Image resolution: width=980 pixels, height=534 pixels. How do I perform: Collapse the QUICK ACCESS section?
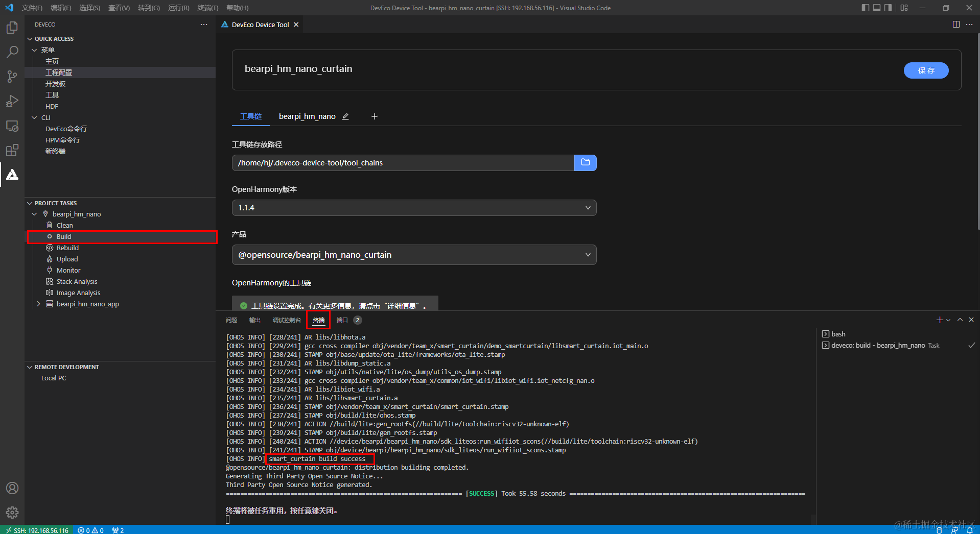[x=30, y=39]
